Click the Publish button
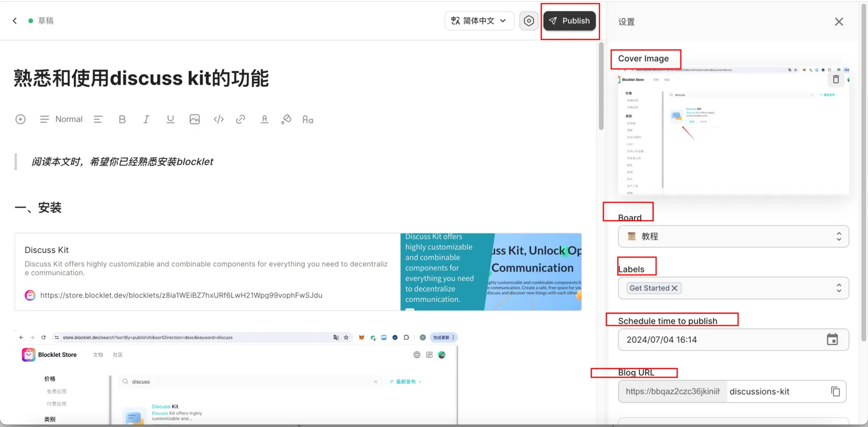 (x=570, y=21)
